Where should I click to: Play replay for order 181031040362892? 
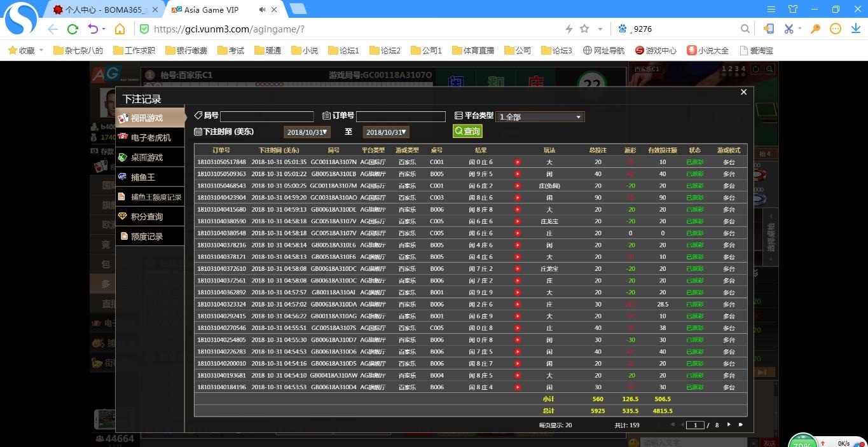pos(517,292)
